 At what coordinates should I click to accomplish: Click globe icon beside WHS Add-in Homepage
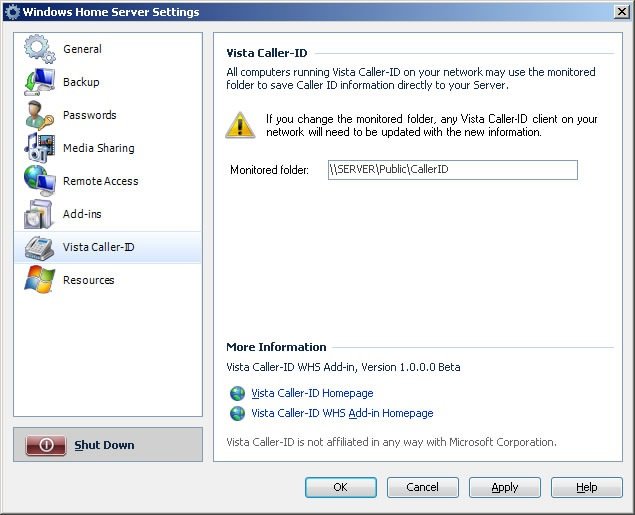pyautogui.click(x=237, y=413)
